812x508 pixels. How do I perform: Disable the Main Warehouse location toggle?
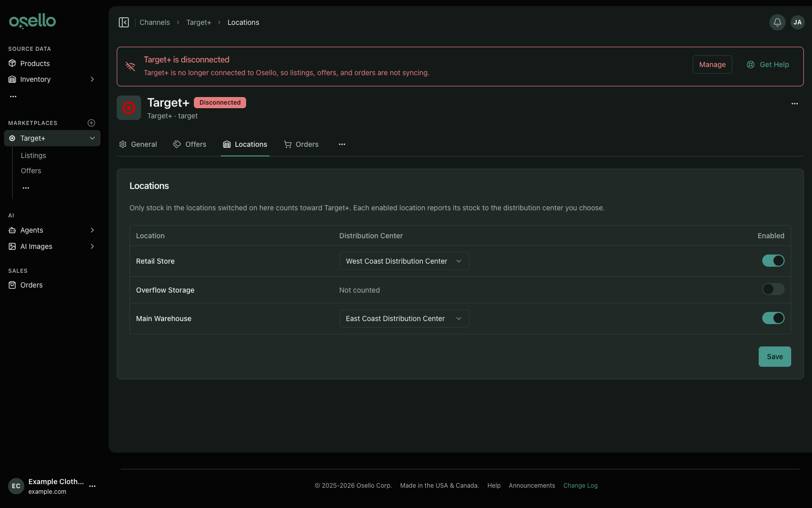tap(773, 318)
